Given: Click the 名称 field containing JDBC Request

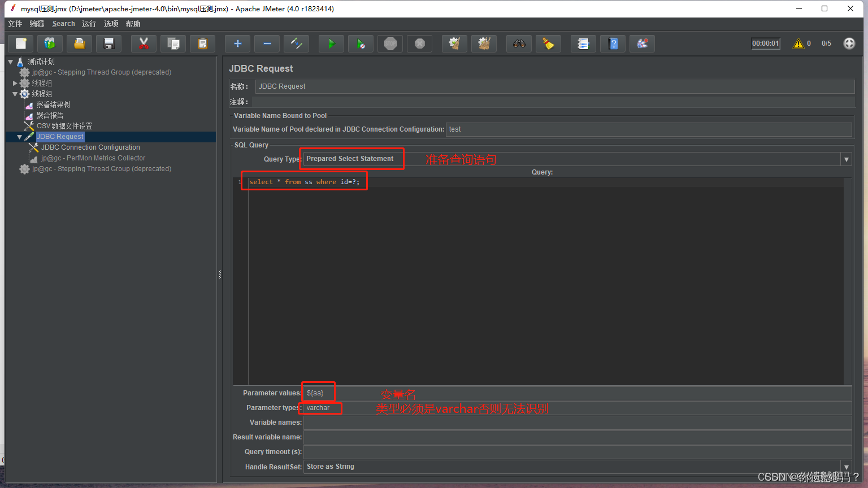Looking at the screenshot, I should 554,86.
